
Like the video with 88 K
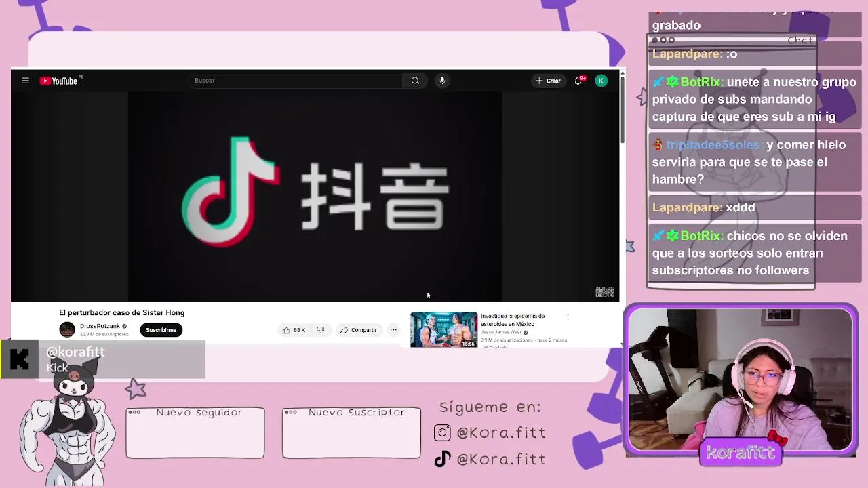pos(294,330)
